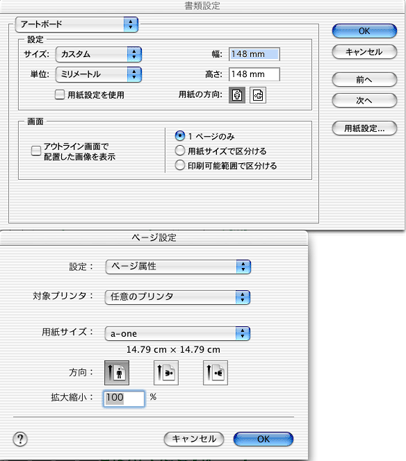Click the 高さ input field

(x=254, y=74)
